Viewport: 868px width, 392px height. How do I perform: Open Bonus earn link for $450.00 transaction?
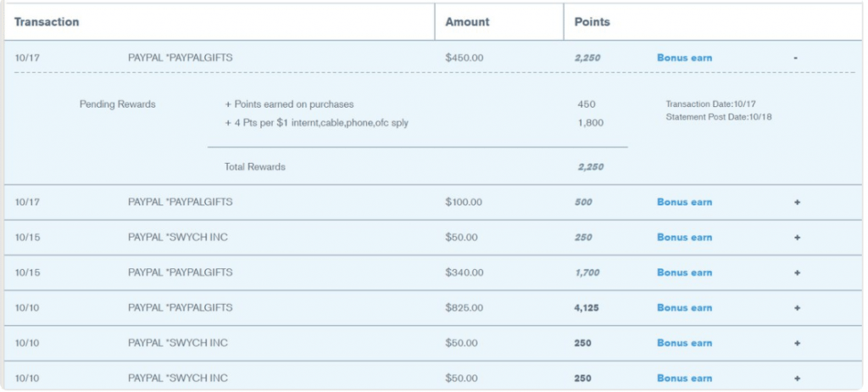tap(684, 58)
